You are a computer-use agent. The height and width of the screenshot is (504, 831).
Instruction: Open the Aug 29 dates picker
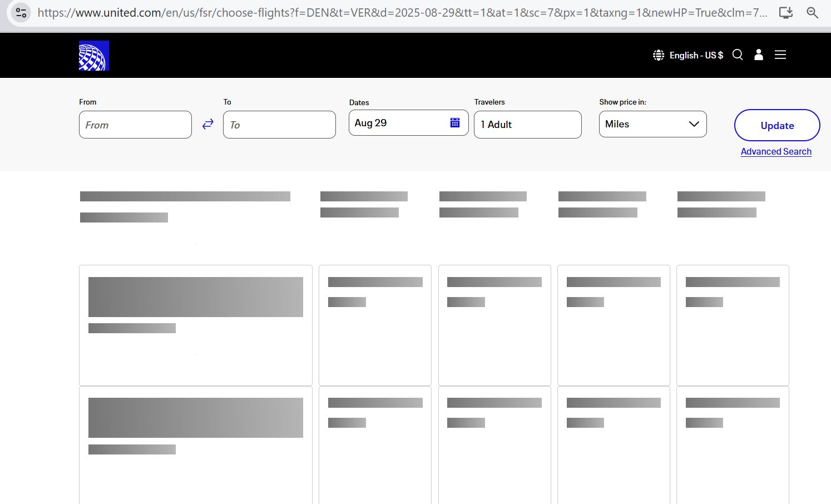click(x=409, y=123)
